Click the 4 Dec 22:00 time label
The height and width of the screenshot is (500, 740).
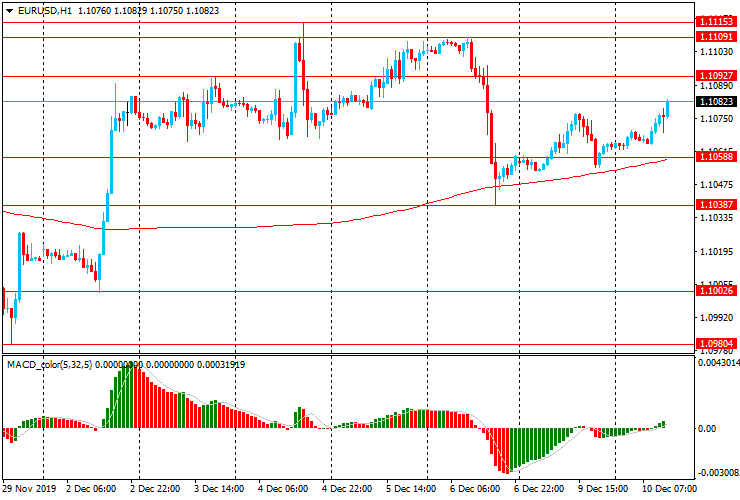(347, 489)
